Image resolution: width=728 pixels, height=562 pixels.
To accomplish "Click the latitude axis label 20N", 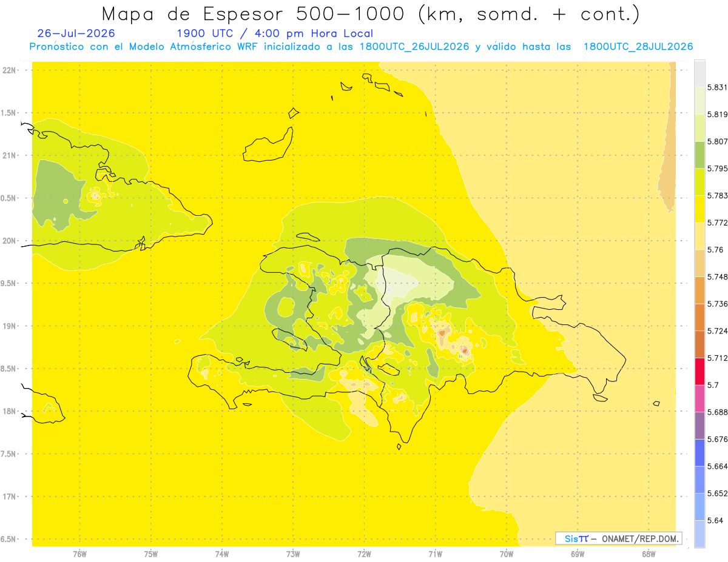I will 10,241.
